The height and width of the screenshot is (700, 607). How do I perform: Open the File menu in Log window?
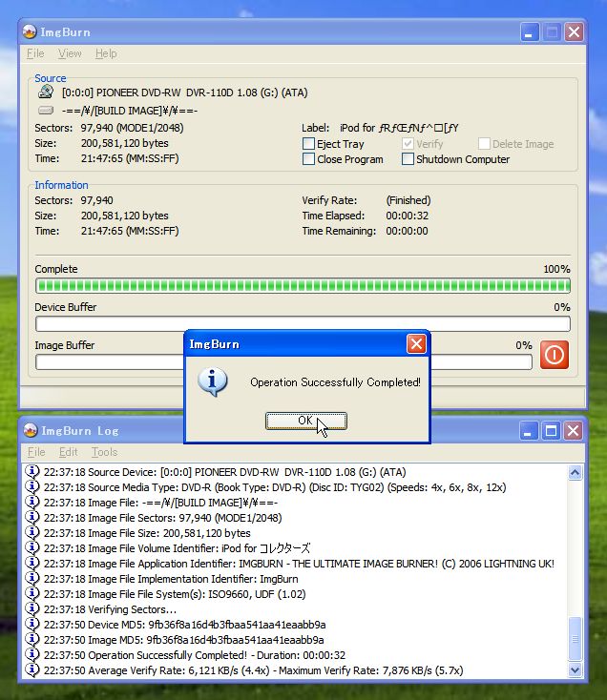pos(36,452)
